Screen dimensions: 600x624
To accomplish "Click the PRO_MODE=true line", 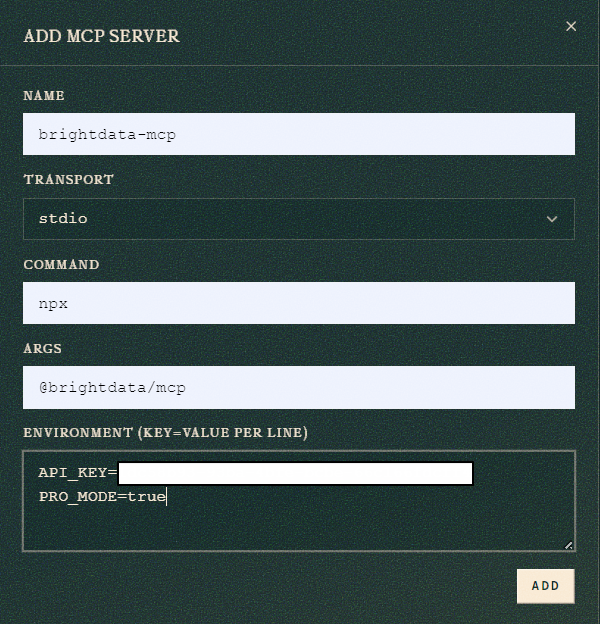I will point(102,497).
